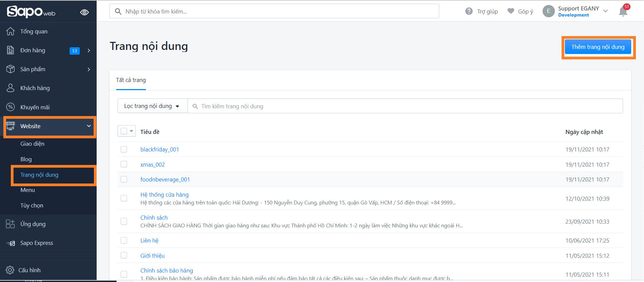Image resolution: width=644 pixels, height=282 pixels.
Task: Click the Website monitor icon
Action: pos(10,126)
